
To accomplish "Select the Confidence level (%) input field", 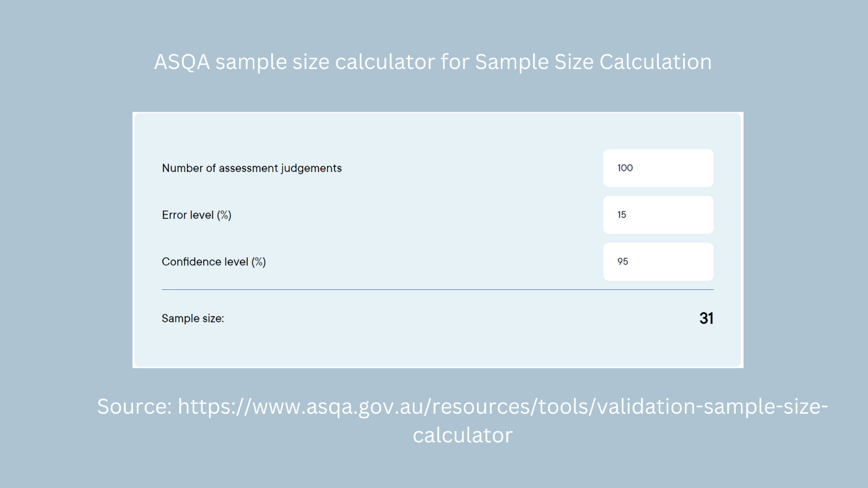I will coord(658,262).
